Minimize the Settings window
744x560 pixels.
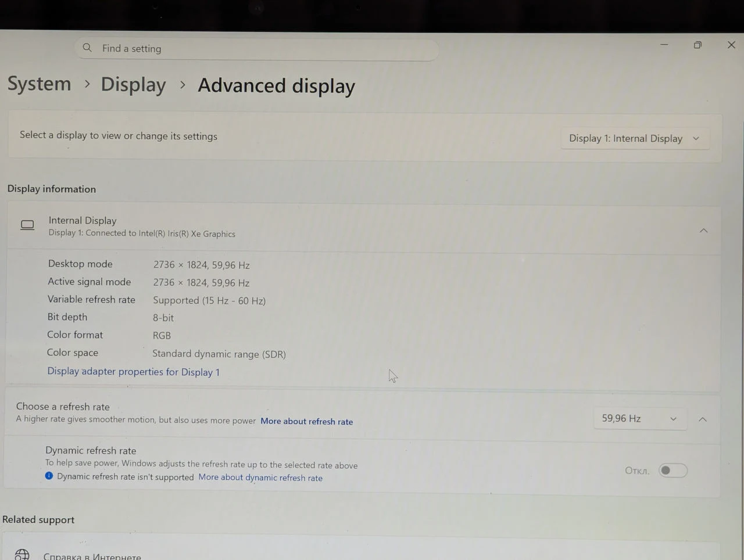point(664,44)
